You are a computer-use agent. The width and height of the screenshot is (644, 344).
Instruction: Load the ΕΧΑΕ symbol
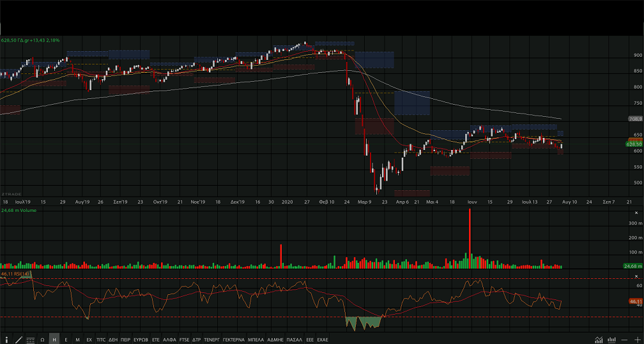coord(323,340)
